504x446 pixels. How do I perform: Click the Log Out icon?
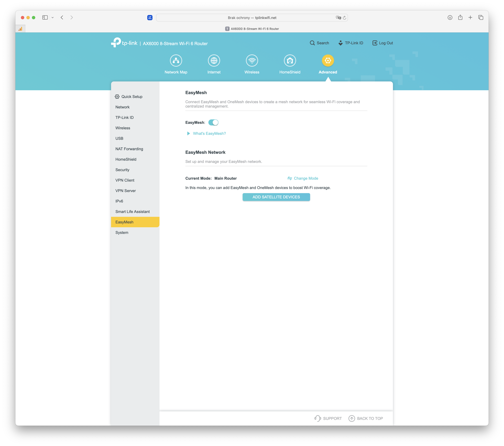pyautogui.click(x=374, y=43)
